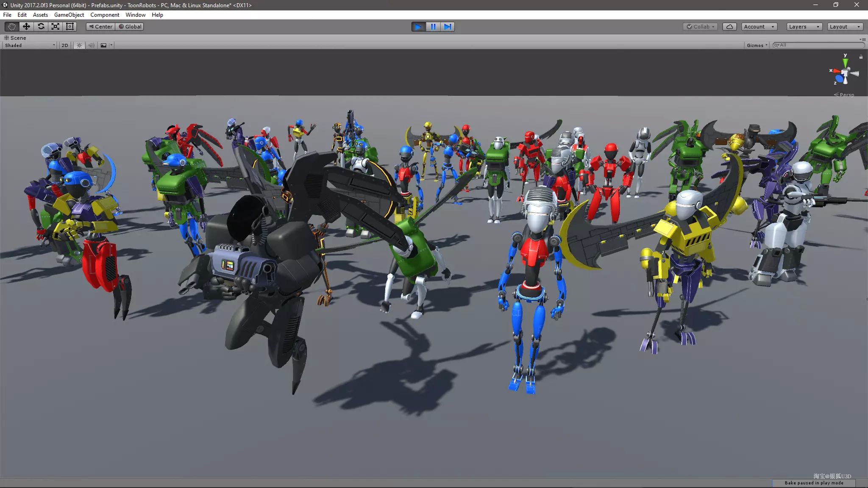Screen dimensions: 868x488
Task: Pause play mode
Action: coord(433,27)
